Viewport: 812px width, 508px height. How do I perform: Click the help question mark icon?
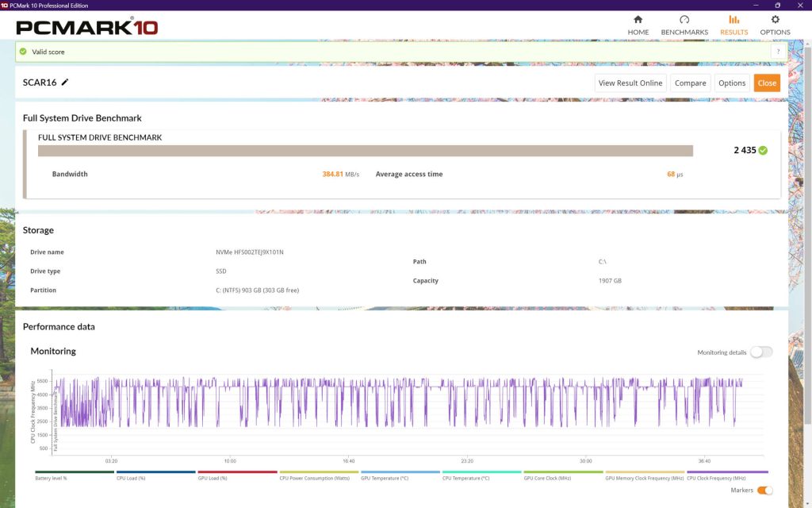[778, 52]
